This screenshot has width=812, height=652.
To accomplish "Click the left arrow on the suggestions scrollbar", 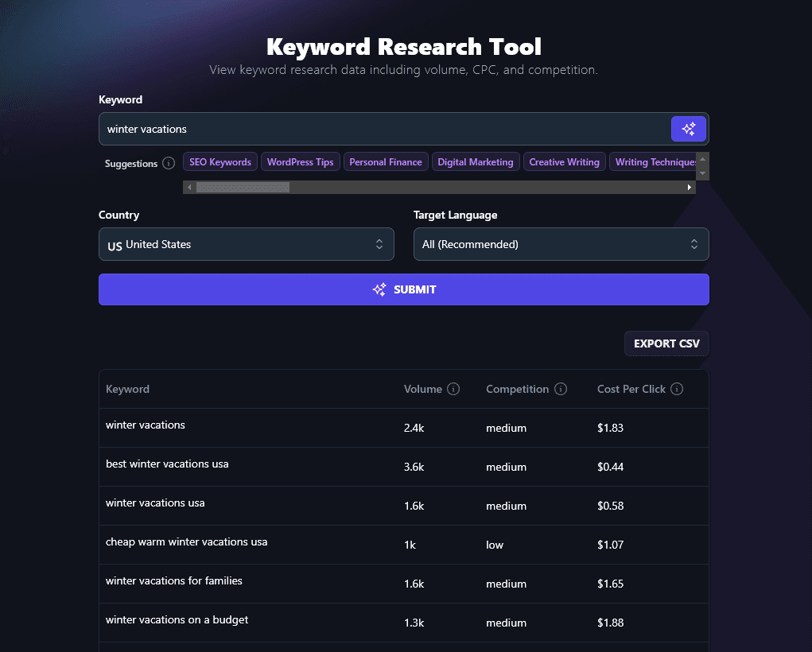I will (189, 187).
